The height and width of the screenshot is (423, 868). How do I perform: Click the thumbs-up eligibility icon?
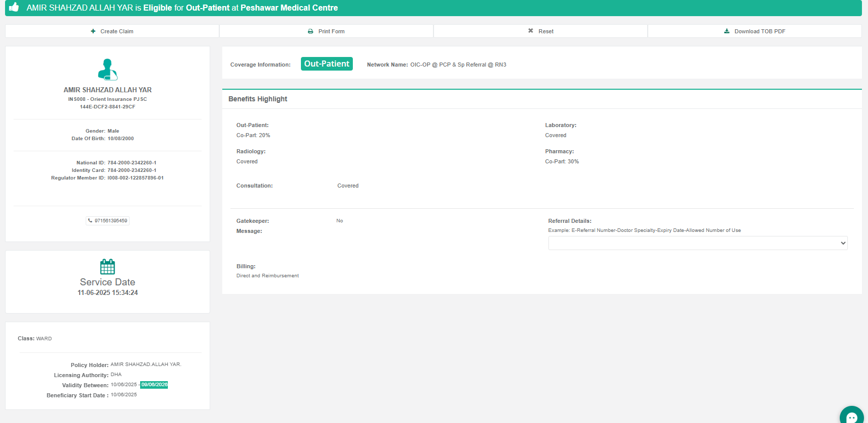(x=14, y=8)
